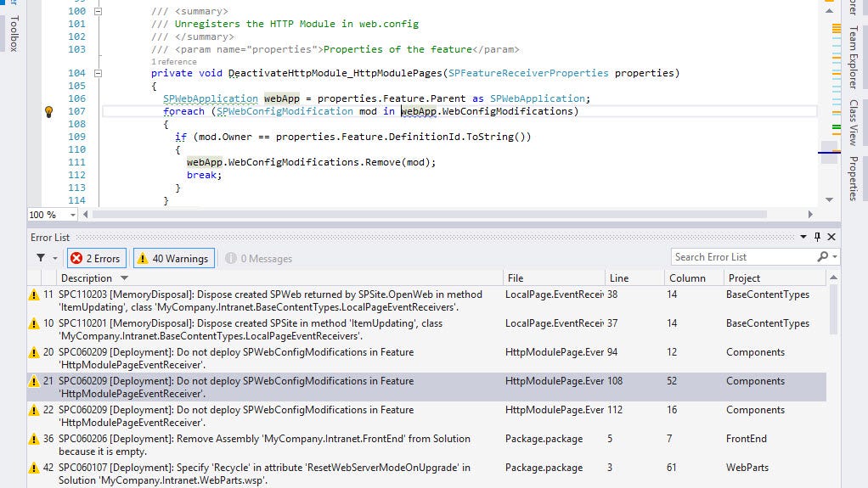Image resolution: width=868 pixels, height=488 pixels.
Task: Click the Error List vertical scrollbar thumb
Action: 833,310
